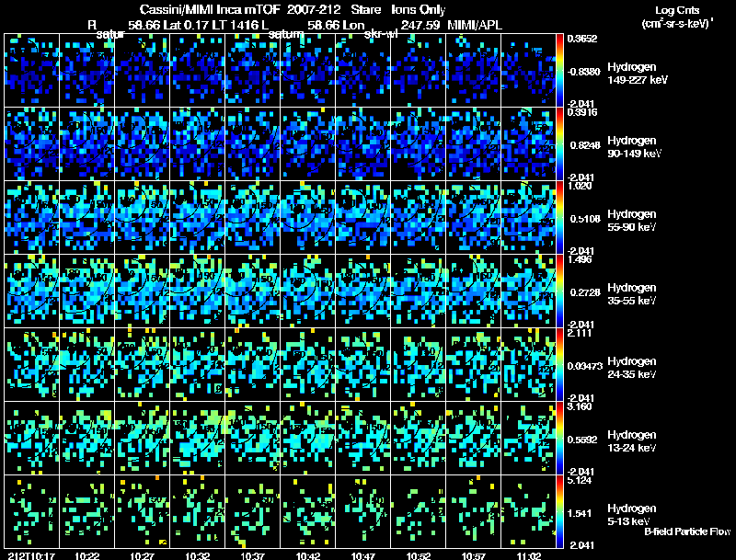
Task: Select the colorbar value '-0.8380'
Action: tap(583, 72)
